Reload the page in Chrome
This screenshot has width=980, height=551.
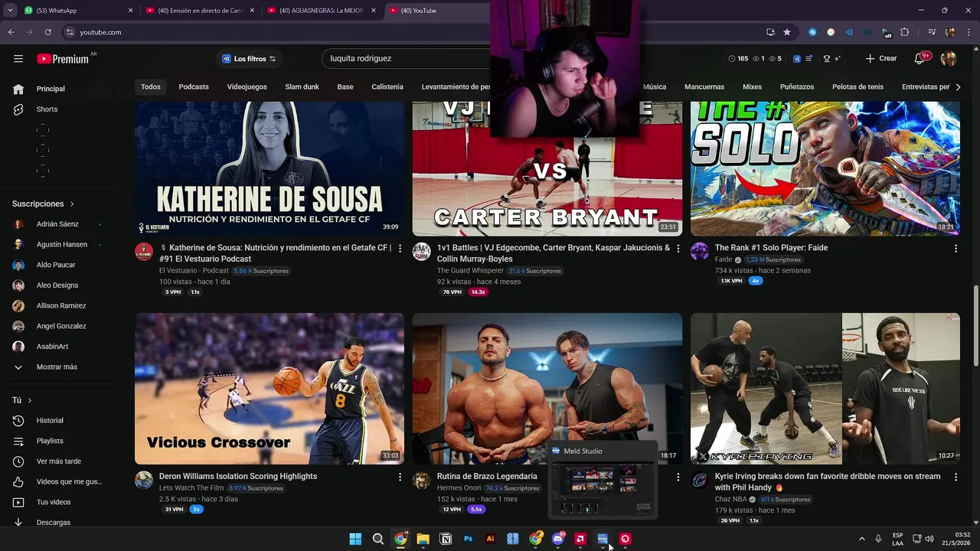(48, 32)
